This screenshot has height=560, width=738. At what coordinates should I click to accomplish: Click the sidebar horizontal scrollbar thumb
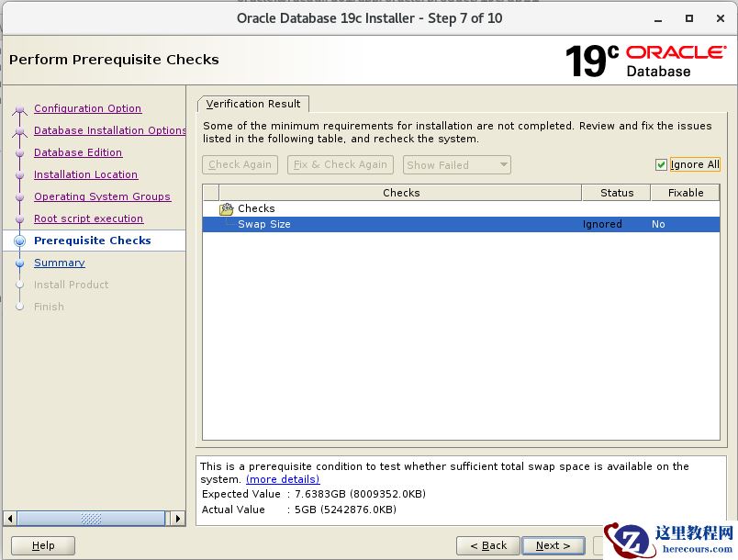pyautogui.click(x=91, y=519)
